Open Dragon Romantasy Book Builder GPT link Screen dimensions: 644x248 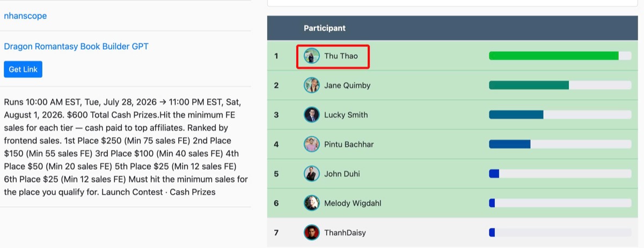coord(76,47)
